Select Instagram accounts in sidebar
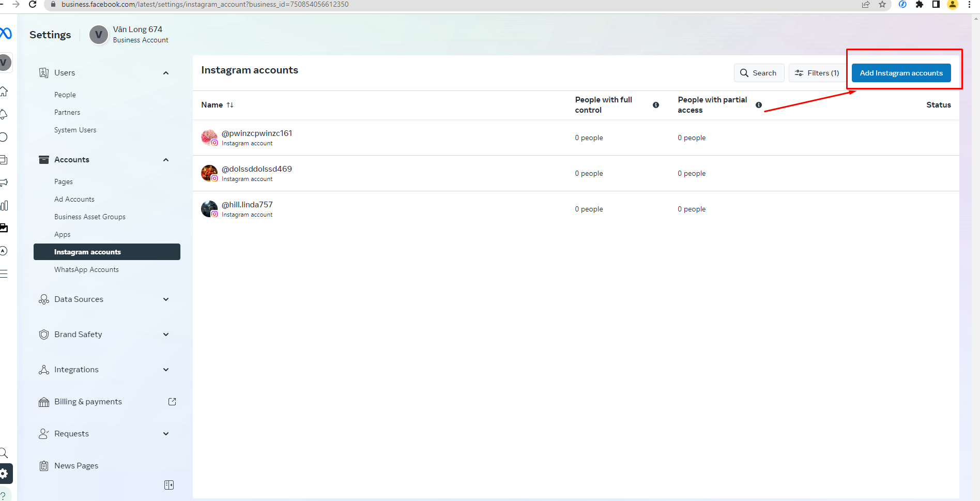980x501 pixels. [107, 252]
